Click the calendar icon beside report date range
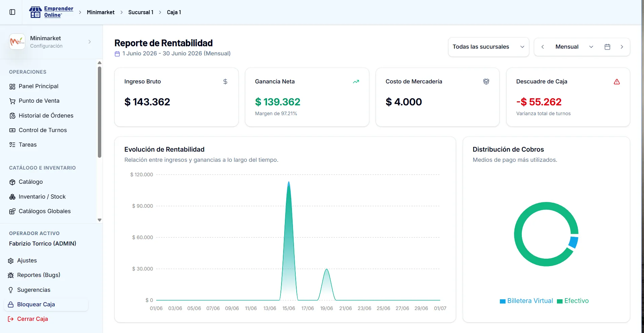This screenshot has width=644, height=333. pos(117,54)
